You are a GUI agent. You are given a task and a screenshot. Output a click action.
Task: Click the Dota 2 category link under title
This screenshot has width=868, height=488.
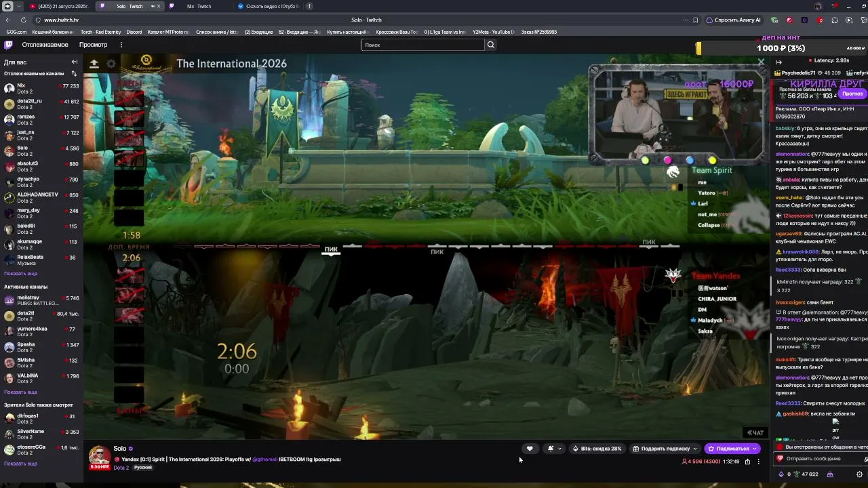(121, 468)
